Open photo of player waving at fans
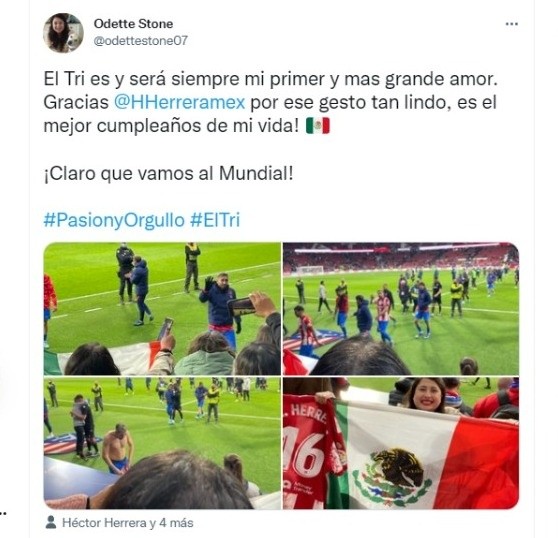 click(162, 308)
